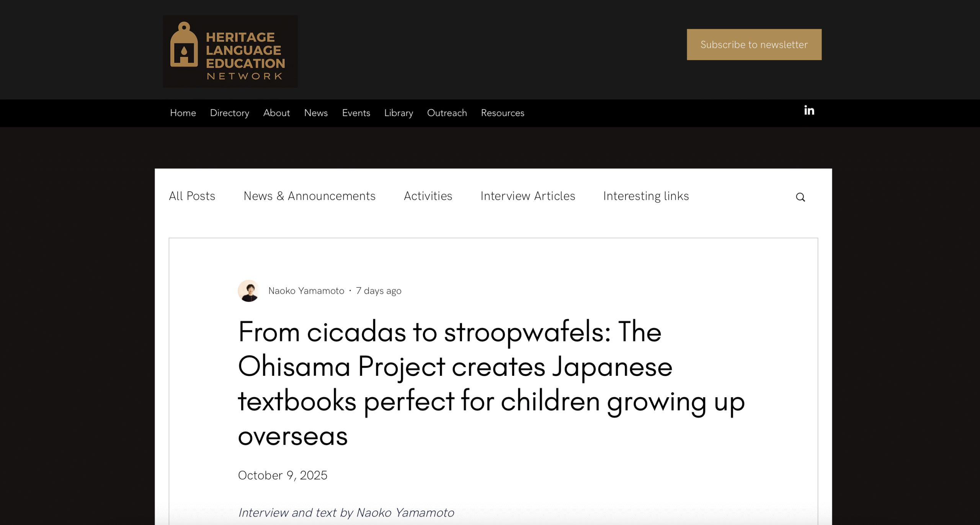
Task: Open the LinkedIn icon link
Action: click(809, 111)
